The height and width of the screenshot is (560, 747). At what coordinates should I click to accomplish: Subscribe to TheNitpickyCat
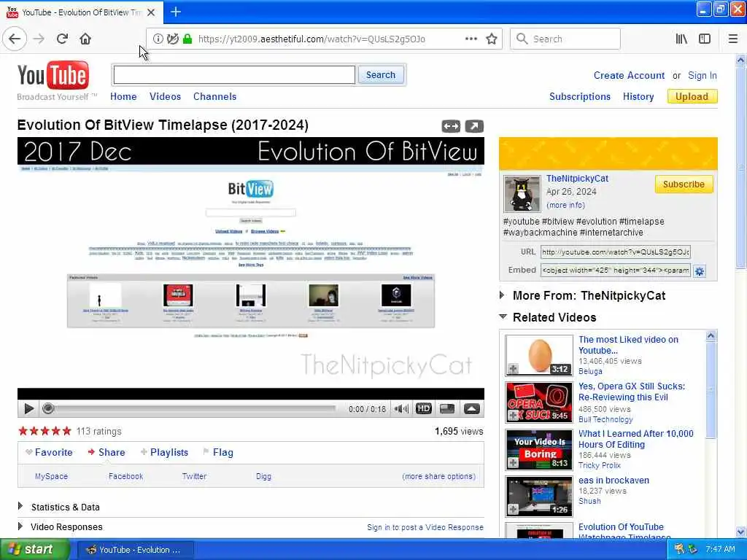[684, 184]
